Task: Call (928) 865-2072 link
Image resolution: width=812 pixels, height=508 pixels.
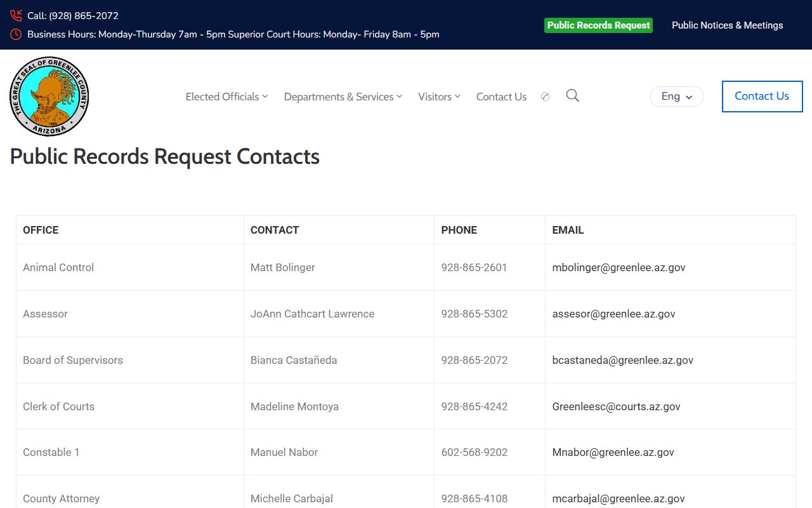Action: click(73, 16)
